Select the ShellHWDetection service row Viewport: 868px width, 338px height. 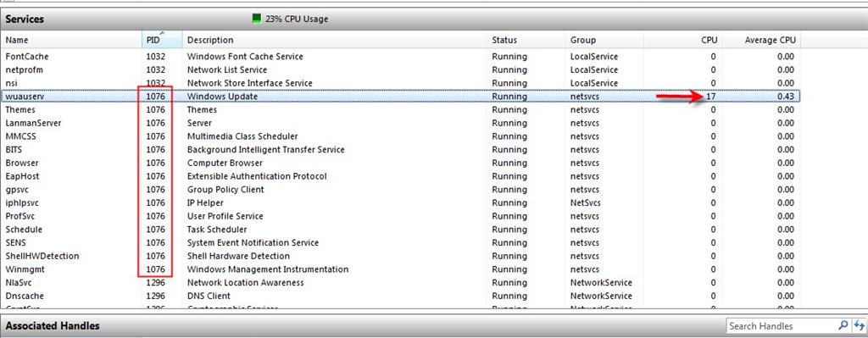401,256
